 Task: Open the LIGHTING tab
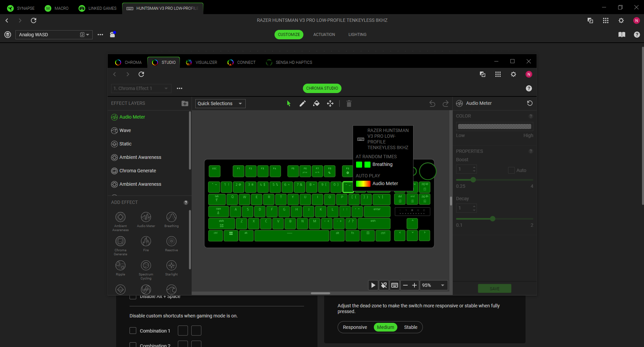point(357,35)
